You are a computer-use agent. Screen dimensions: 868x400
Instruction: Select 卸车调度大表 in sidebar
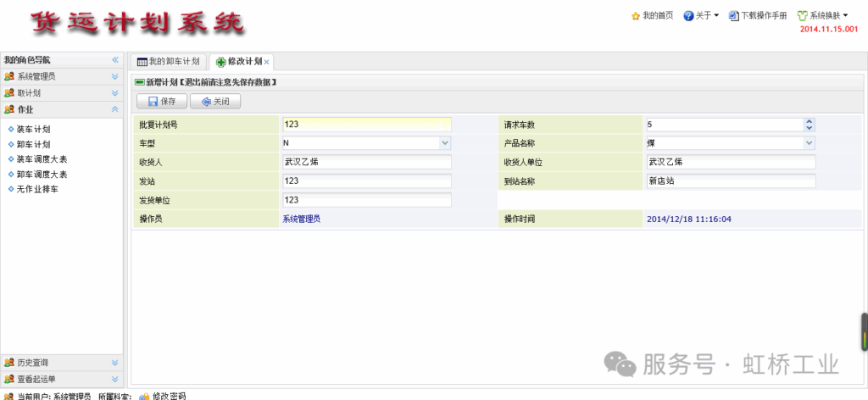point(42,174)
